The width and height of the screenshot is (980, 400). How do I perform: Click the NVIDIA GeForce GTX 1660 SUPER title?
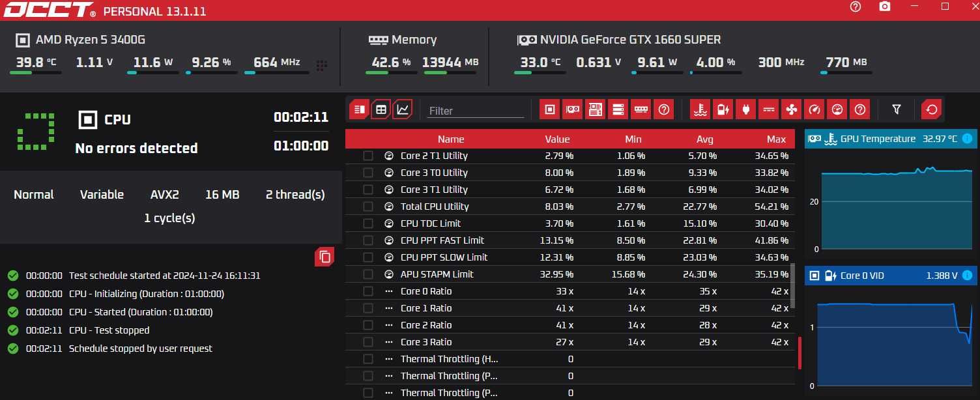[x=630, y=40]
